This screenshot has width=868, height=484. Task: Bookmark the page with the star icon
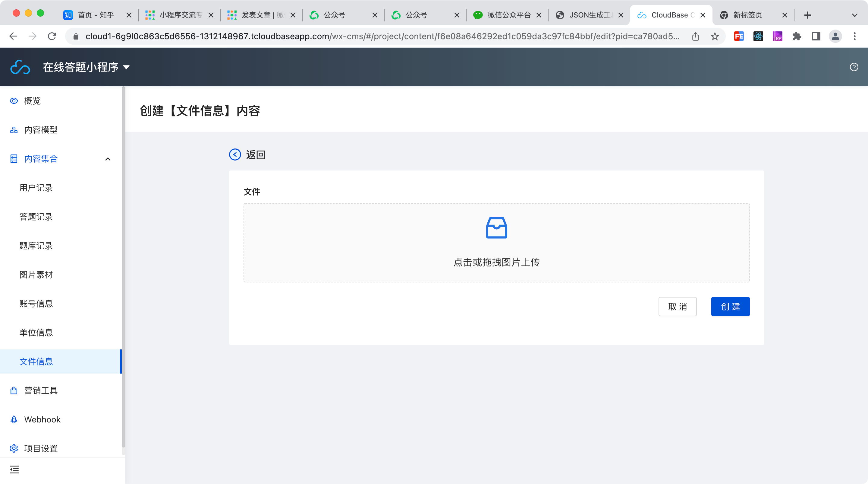(715, 36)
